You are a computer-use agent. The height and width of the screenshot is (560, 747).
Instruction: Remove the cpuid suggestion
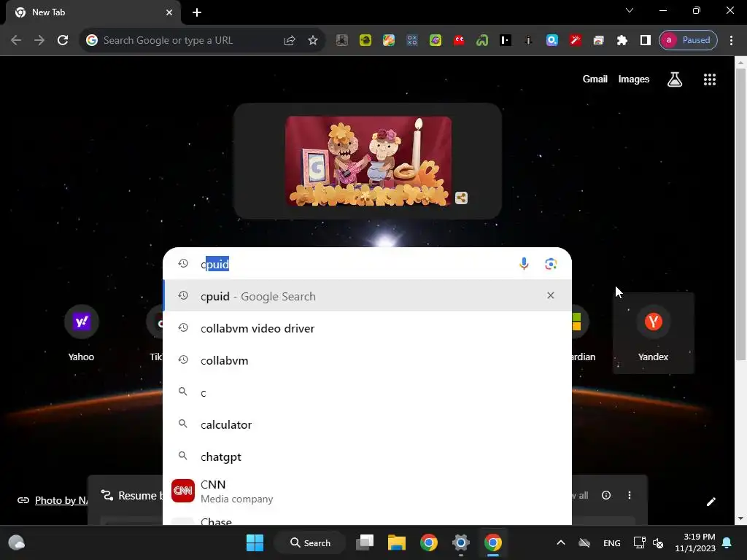[550, 296]
